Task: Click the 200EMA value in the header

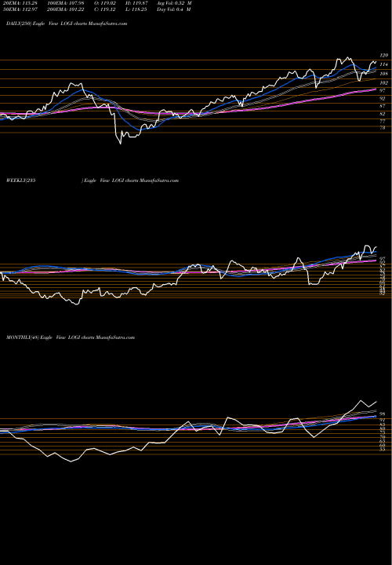Action: [66, 9]
